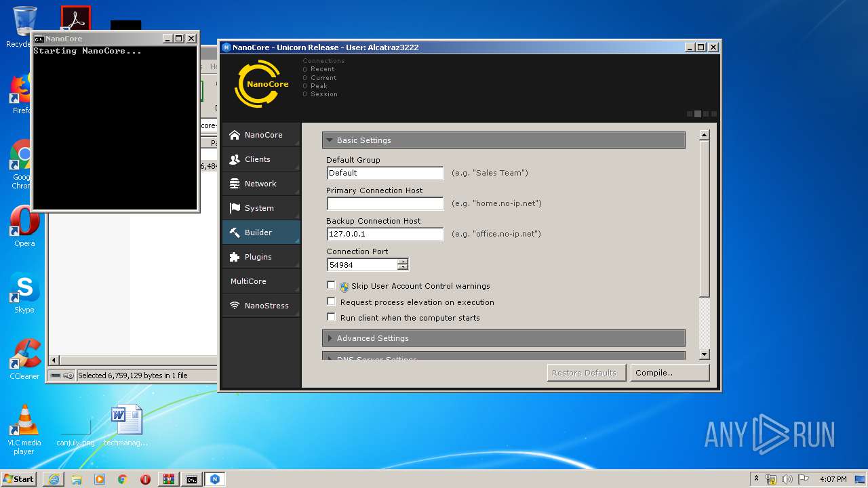Select the Clients sidebar tab
This screenshot has height=488, width=868.
(x=261, y=159)
